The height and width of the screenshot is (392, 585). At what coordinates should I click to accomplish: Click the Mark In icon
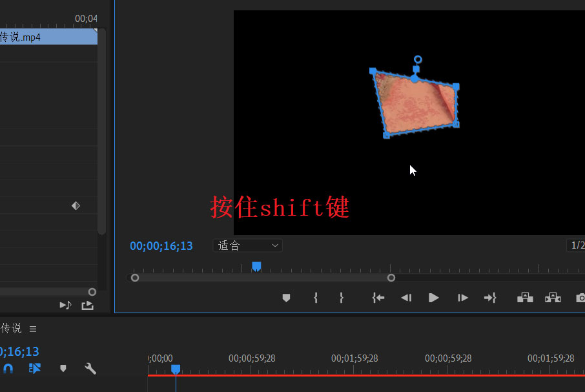[315, 298]
